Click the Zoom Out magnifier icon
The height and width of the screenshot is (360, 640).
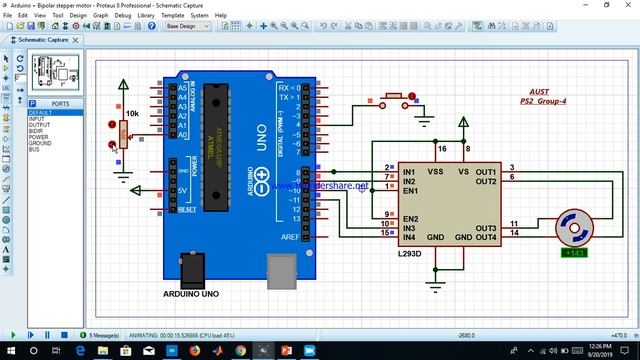click(x=284, y=26)
